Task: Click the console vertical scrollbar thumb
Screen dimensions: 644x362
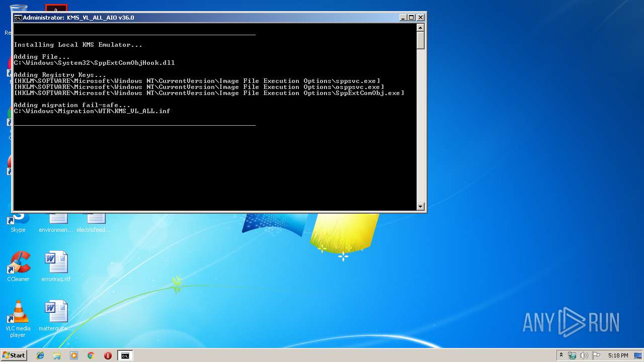Action: pyautogui.click(x=421, y=40)
